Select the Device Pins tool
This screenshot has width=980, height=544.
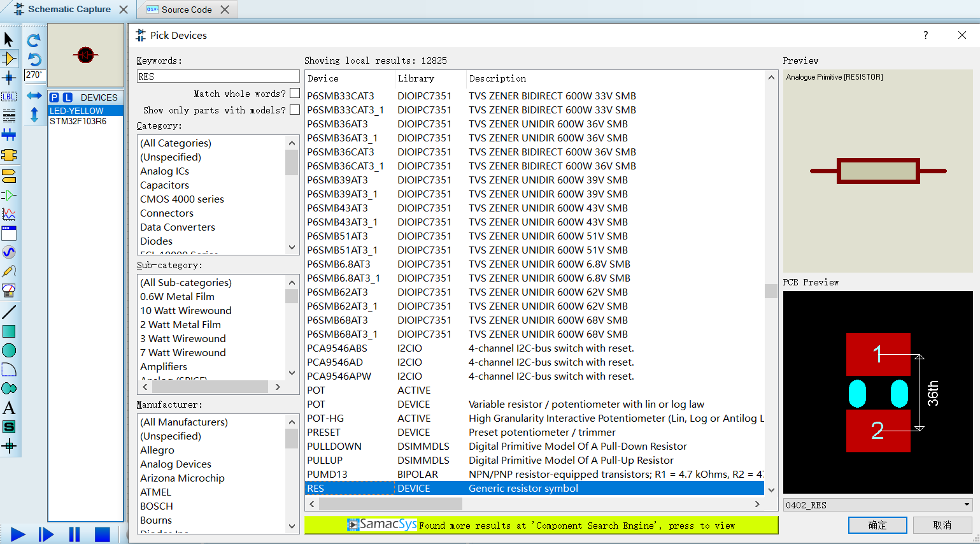(x=9, y=195)
